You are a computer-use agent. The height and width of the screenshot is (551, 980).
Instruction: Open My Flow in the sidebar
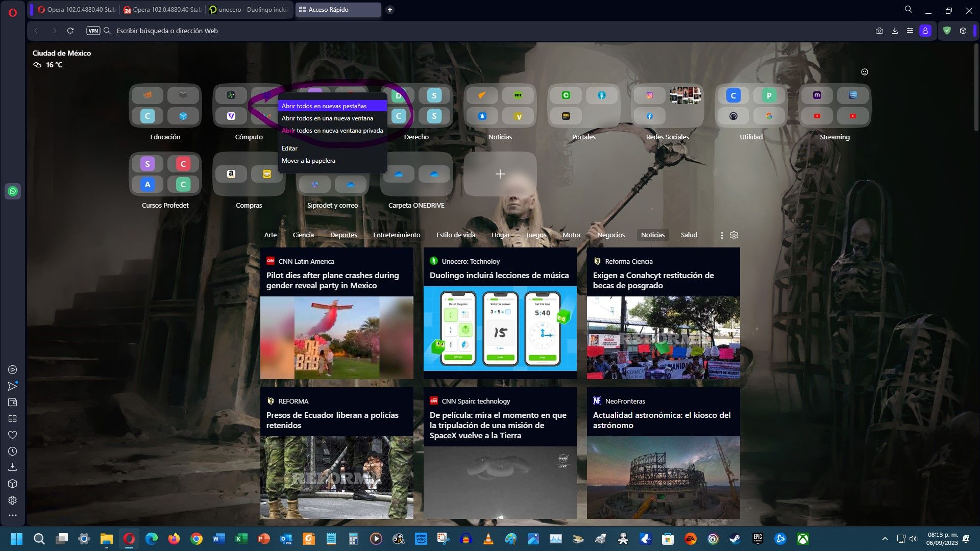[13, 386]
